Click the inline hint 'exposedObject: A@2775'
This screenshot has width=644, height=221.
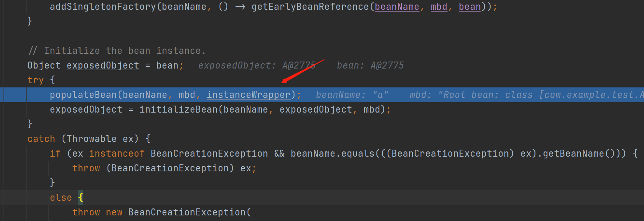click(257, 65)
